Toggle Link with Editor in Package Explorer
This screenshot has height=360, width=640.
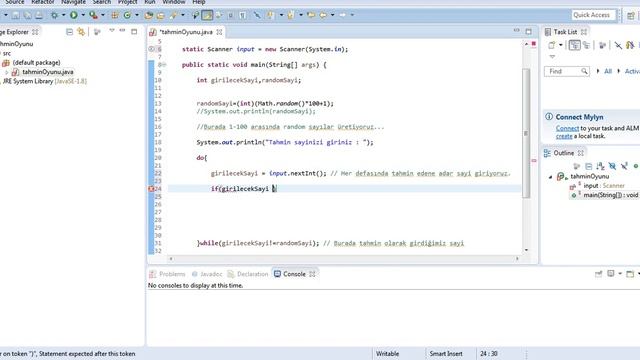tap(81, 32)
